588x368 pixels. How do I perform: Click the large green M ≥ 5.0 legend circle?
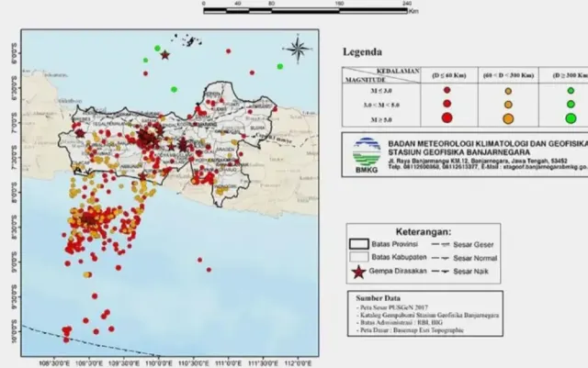pos(571,118)
